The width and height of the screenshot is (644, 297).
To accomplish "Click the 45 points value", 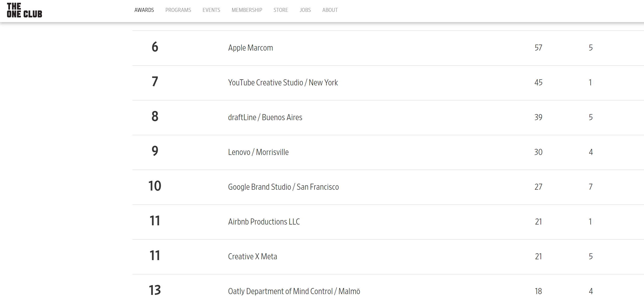I will pyautogui.click(x=538, y=83).
